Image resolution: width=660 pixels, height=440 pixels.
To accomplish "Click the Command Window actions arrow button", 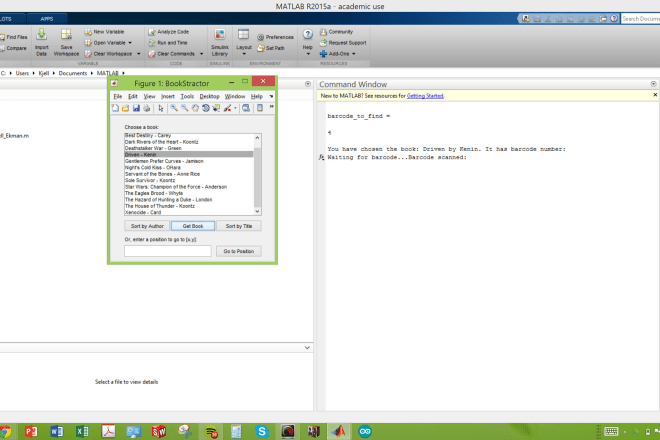I will point(653,84).
